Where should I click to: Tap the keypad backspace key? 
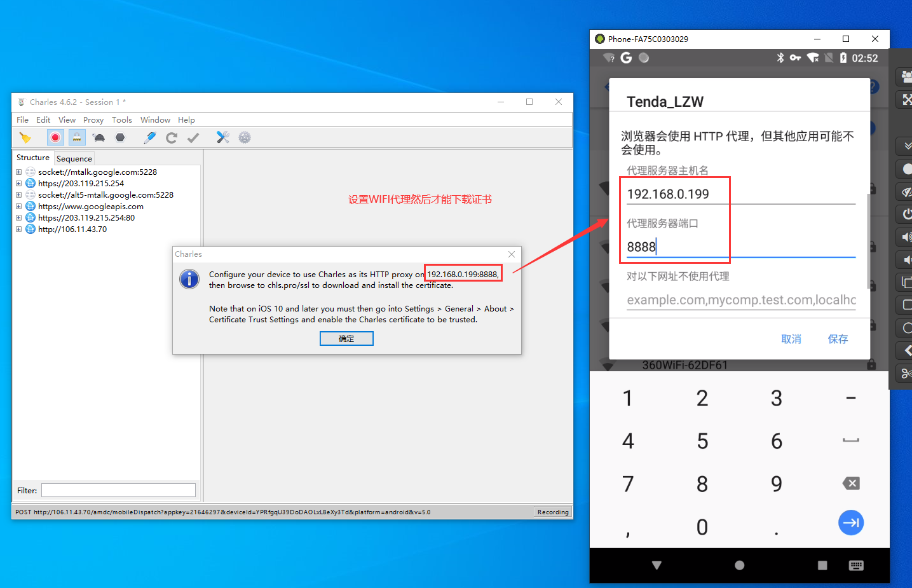(x=851, y=484)
